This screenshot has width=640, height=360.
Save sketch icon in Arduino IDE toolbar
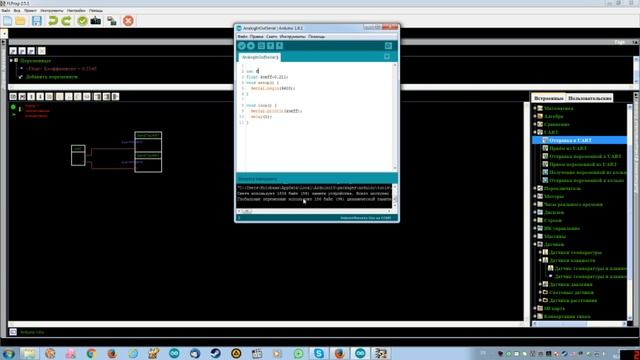[280, 46]
